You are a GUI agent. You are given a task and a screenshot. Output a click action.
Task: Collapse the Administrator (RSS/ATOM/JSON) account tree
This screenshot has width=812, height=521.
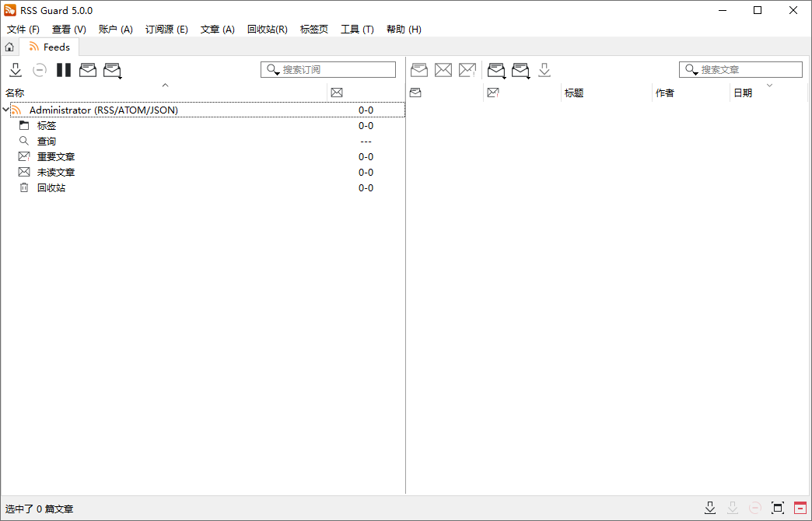(x=6, y=110)
